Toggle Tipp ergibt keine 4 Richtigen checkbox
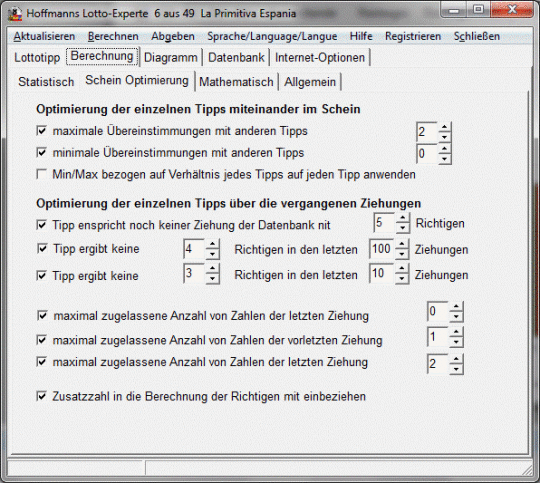The image size is (540, 483). (42, 248)
